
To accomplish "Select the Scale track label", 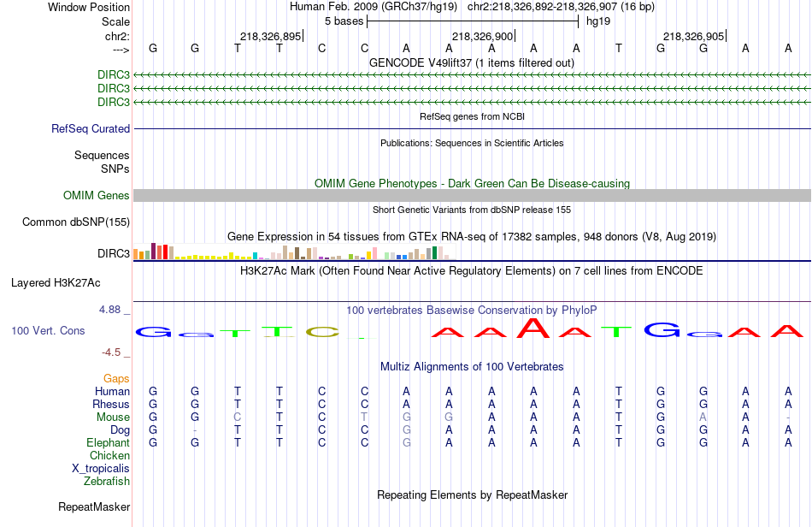I will [x=115, y=21].
